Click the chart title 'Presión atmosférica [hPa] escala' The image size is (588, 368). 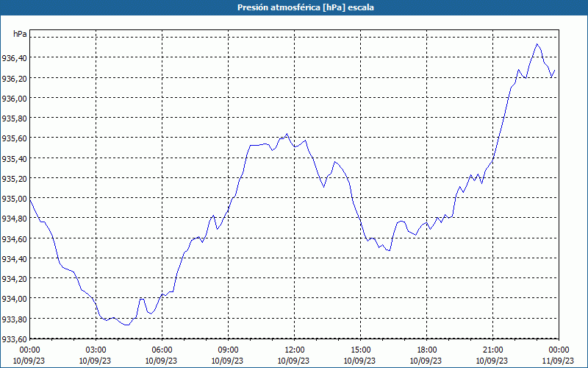click(306, 7)
